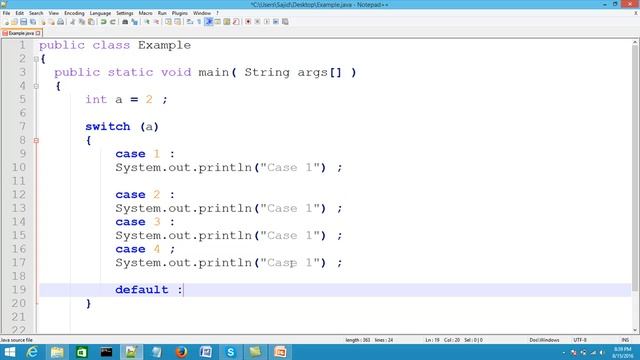
Task: Open the File menu
Action: (x=6, y=13)
